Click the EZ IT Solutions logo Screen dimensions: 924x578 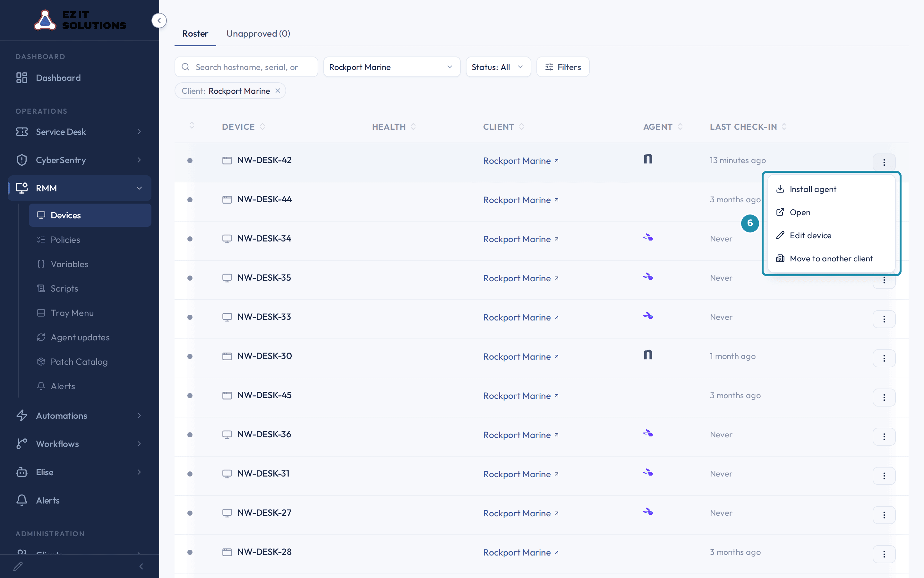click(x=80, y=20)
